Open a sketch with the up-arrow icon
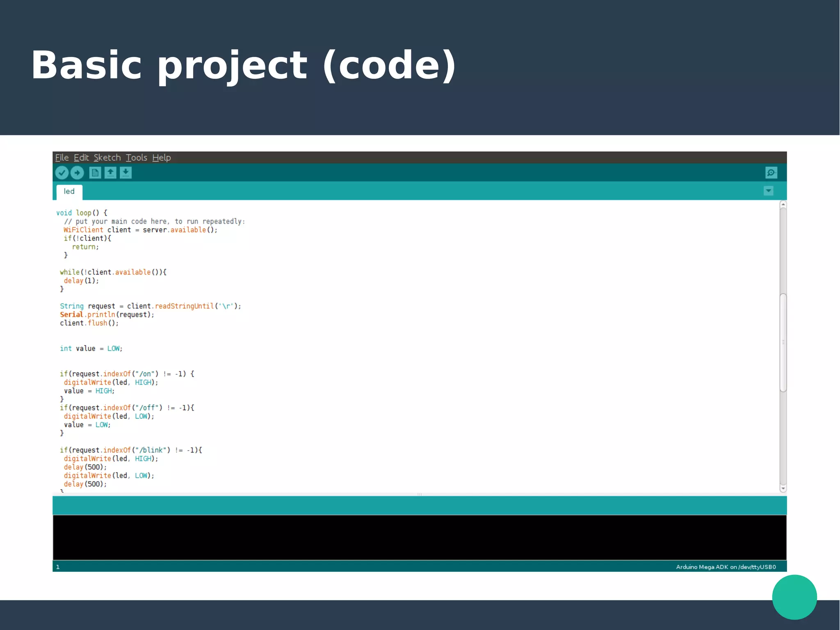Image resolution: width=840 pixels, height=630 pixels. [x=110, y=173]
